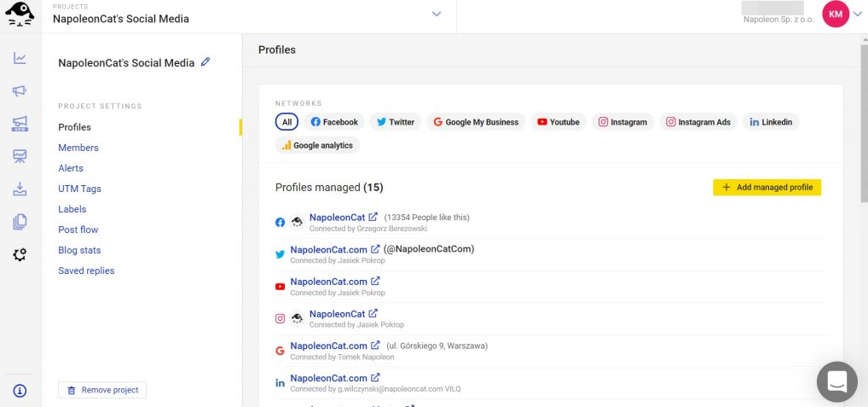Click "Connected by Tomek Napoleon" text
Screen dimensions: 868x407
(342, 357)
